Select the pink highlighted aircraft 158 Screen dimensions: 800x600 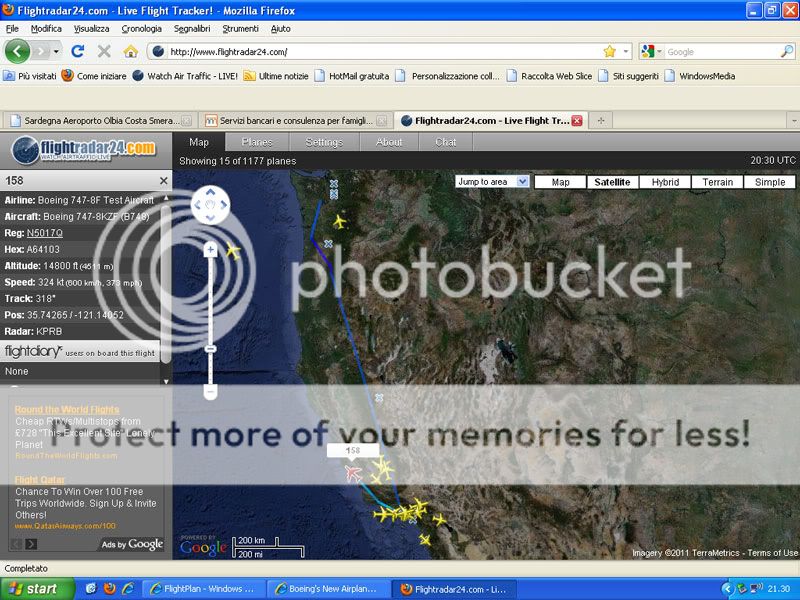click(x=353, y=473)
